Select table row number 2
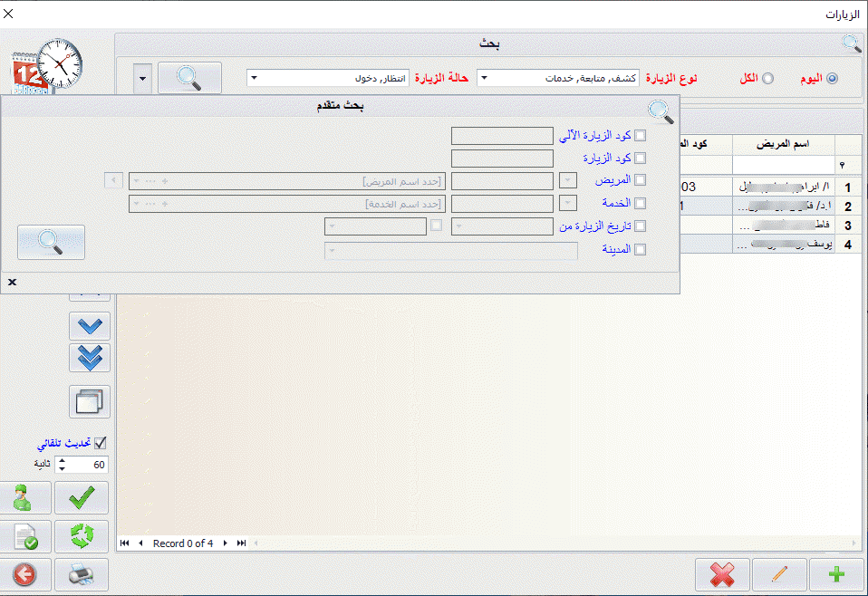The image size is (868, 596). pos(848,207)
